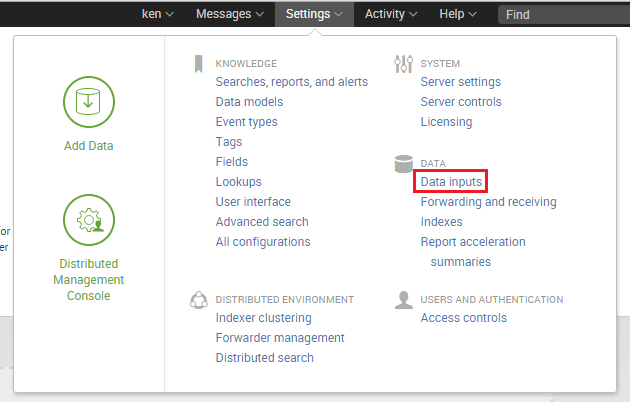Click the Users and Authentication person icon

[404, 299]
